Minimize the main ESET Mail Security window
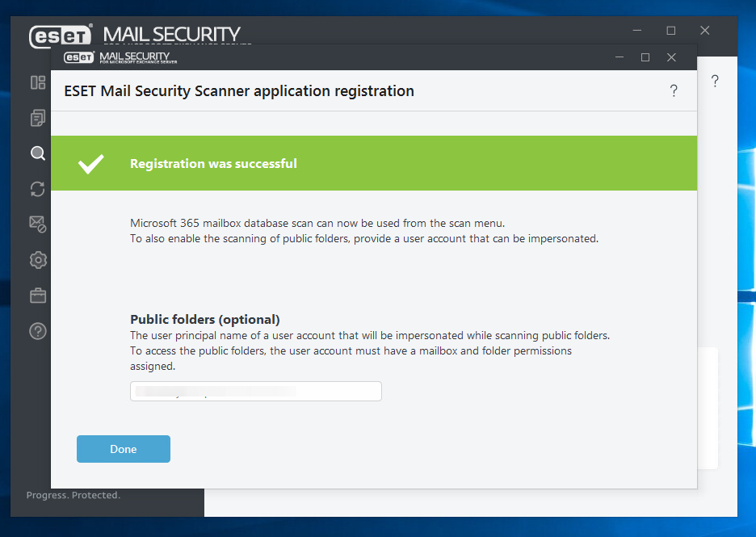This screenshot has height=537, width=756. pyautogui.click(x=636, y=31)
